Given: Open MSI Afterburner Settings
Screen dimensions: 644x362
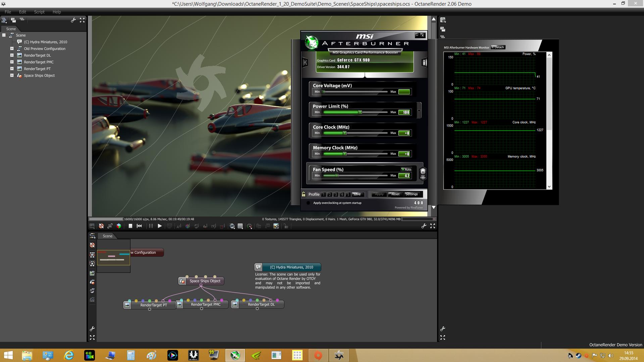Looking at the screenshot, I should [411, 194].
